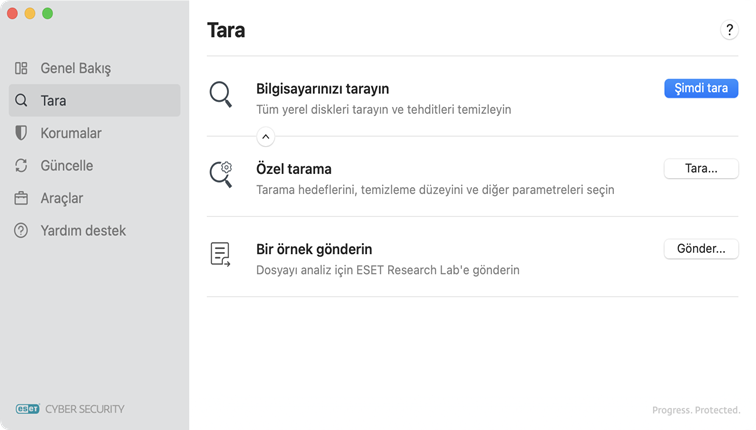
Task: Click the Tara magnifier sidebar icon
Action: click(x=21, y=101)
